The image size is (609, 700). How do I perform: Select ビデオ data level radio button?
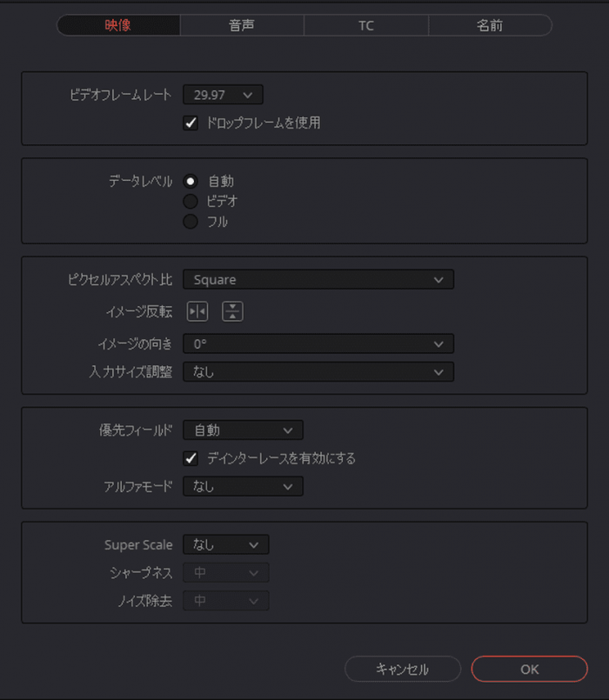point(191,202)
